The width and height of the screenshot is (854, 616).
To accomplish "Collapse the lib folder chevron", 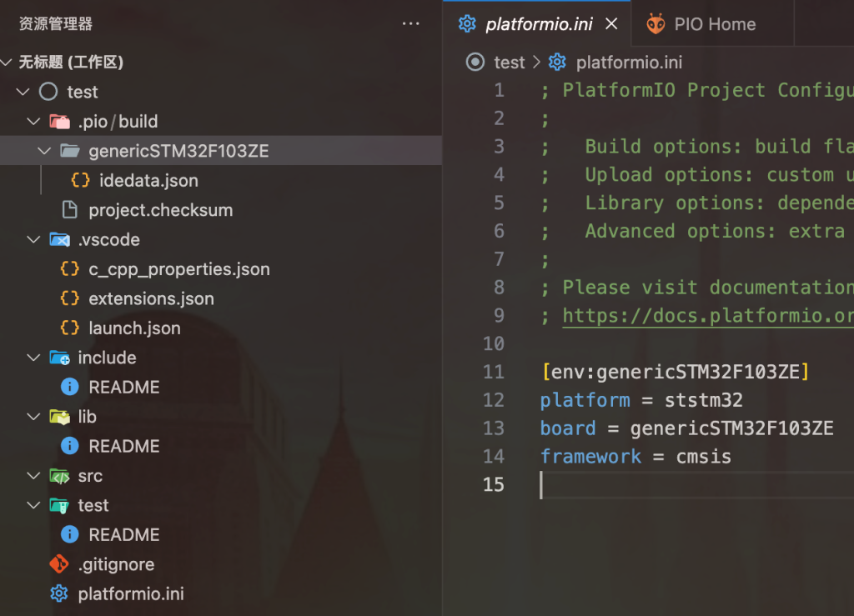I will tap(33, 417).
